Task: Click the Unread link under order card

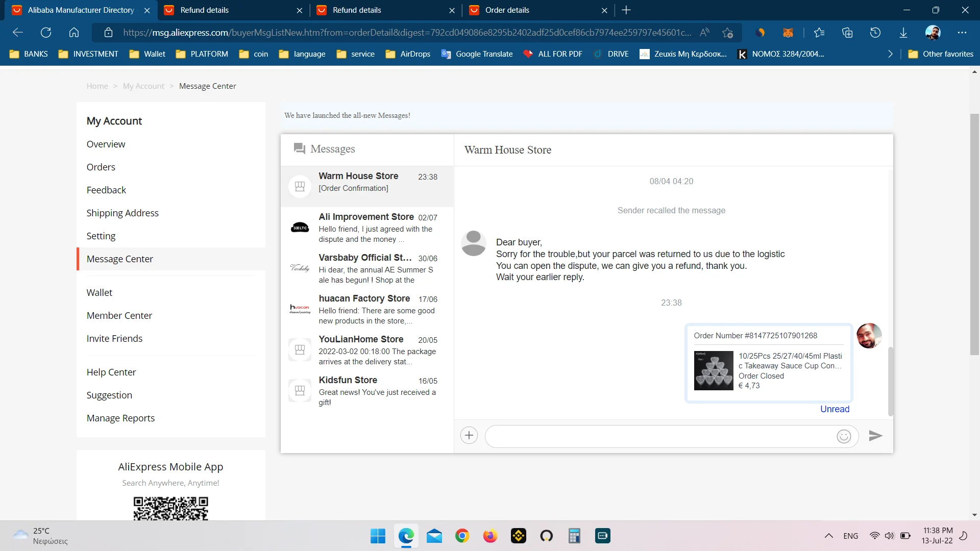Action: (835, 409)
